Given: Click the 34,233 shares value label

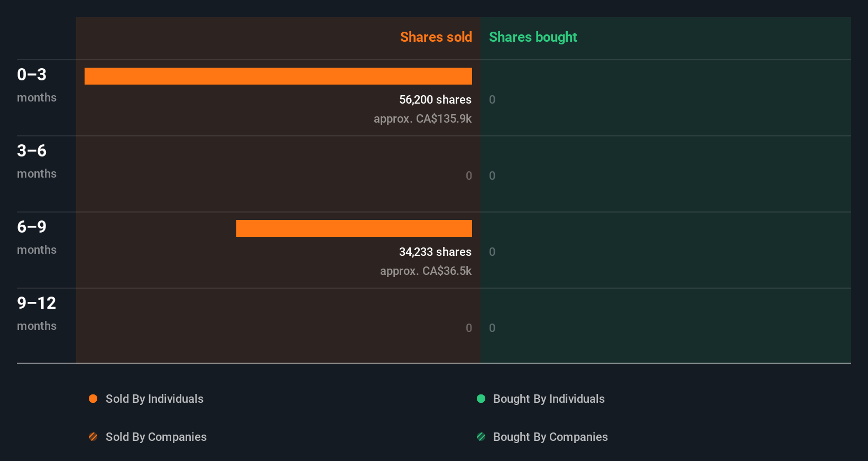Looking at the screenshot, I should (435, 252).
